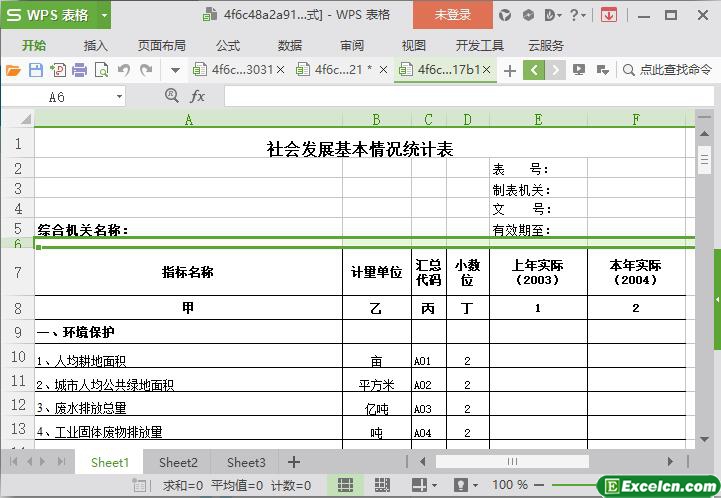The height and width of the screenshot is (498, 721).
Task: Click the fx insert function icon
Action: coord(198,96)
